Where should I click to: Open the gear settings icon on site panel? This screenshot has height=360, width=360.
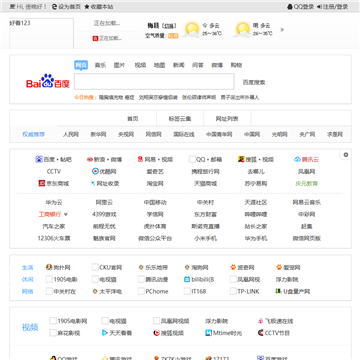[x=346, y=155]
